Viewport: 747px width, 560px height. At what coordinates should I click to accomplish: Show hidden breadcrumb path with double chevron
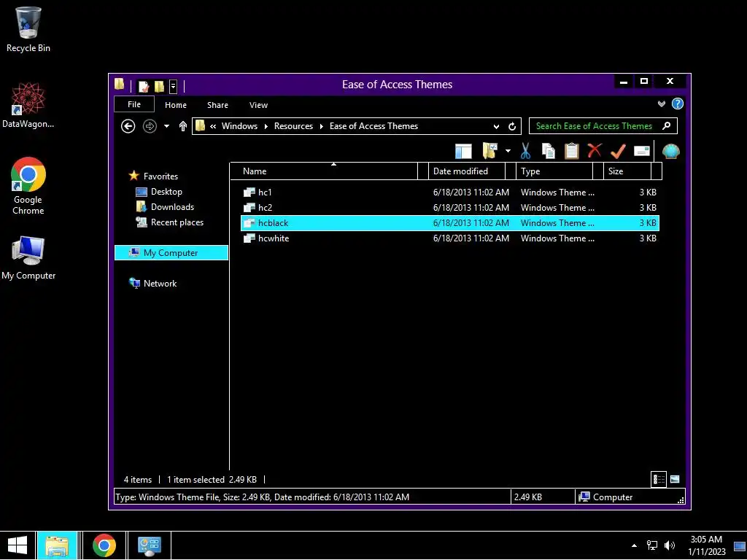(213, 126)
